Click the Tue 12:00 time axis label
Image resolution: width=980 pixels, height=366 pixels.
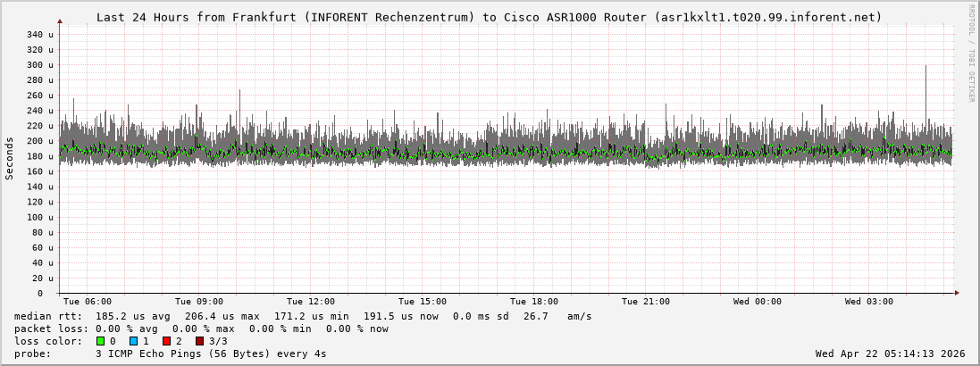point(311,302)
